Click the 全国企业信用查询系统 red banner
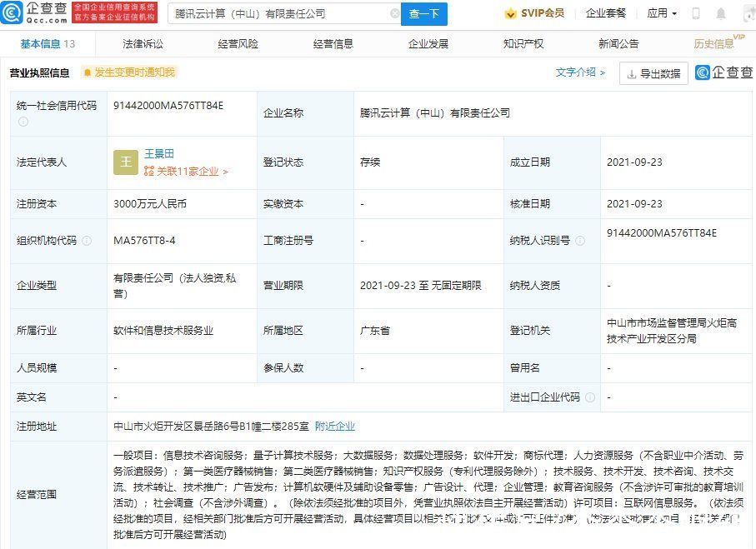 click(114, 12)
